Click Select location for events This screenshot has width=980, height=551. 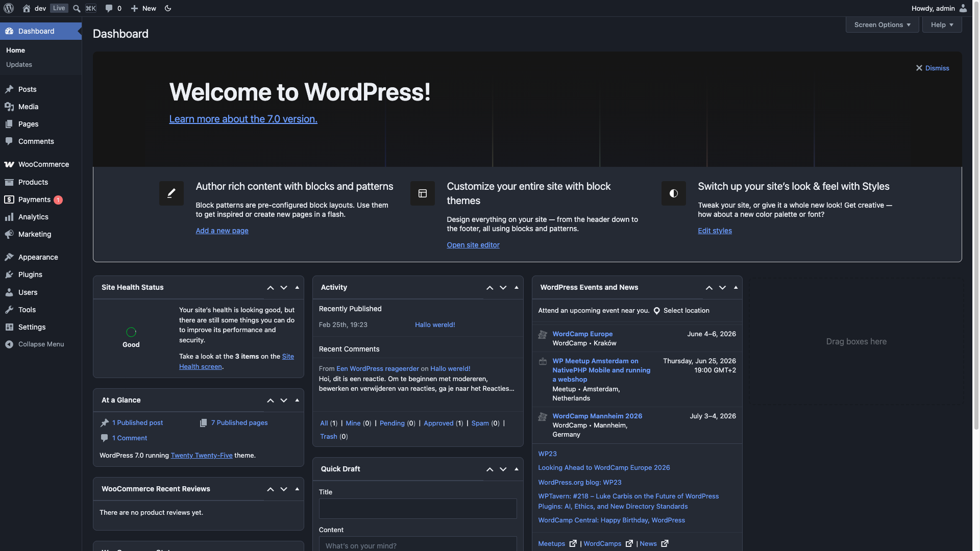681,311
